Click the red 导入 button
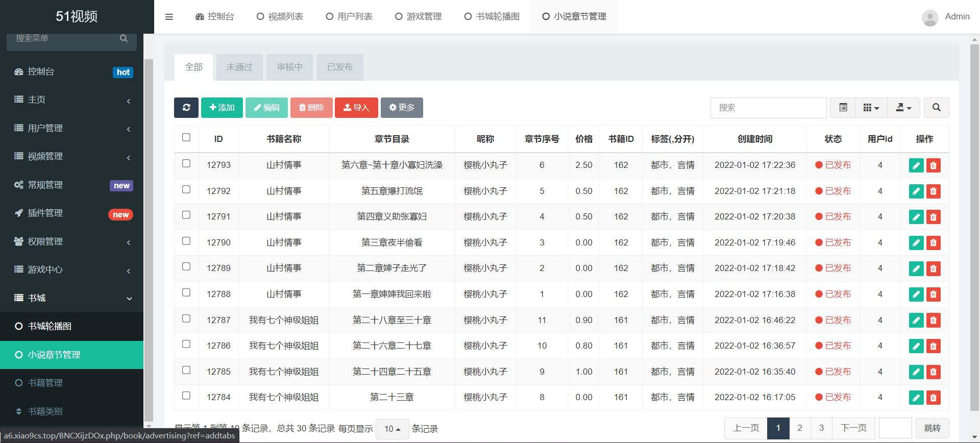Viewport: 980px width, 443px height. [356, 108]
